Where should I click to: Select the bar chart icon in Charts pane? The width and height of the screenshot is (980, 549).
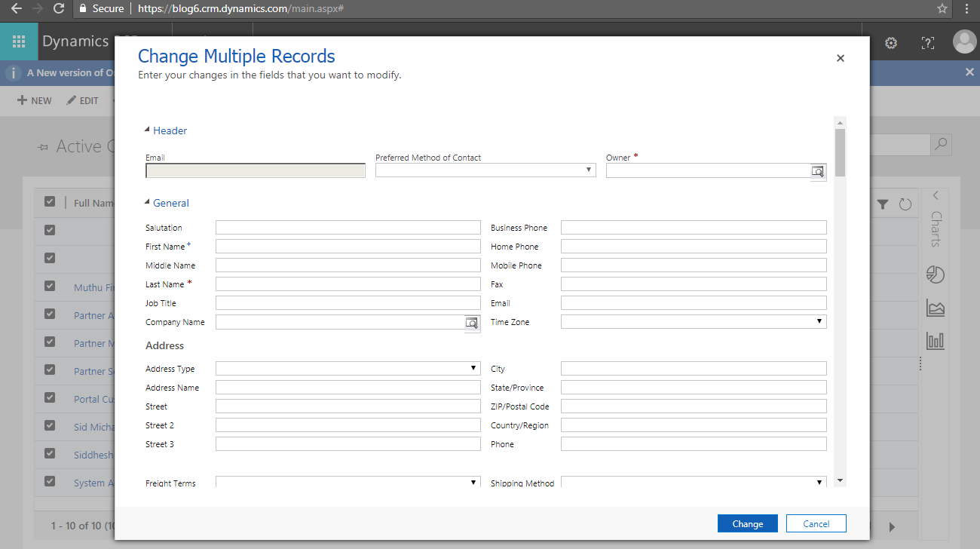[935, 340]
